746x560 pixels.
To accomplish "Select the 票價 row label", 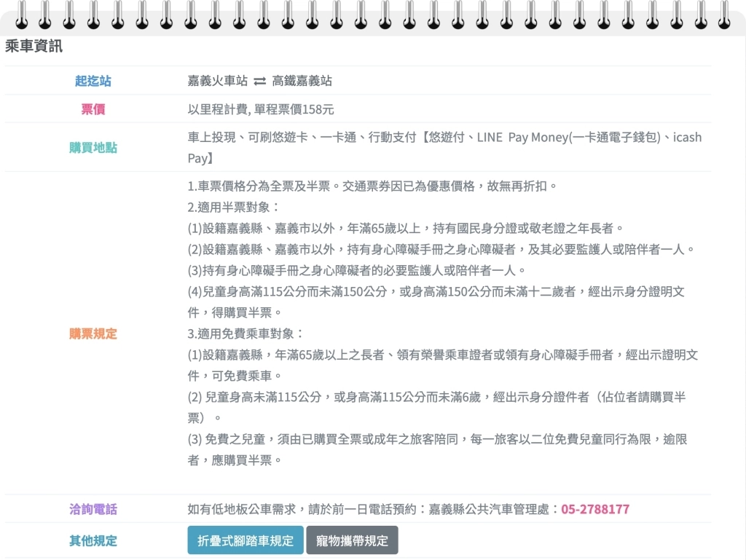I will pyautogui.click(x=93, y=109).
